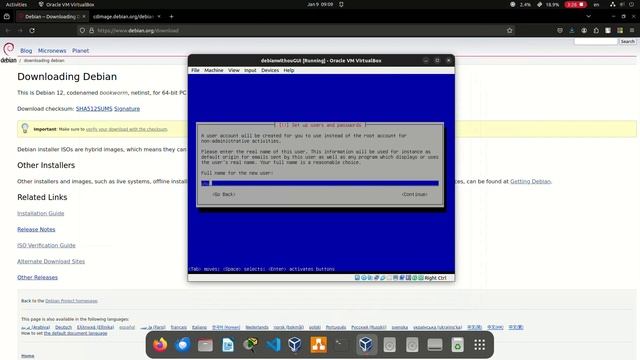Open Files manager from the dock
The image size is (640, 360).
tap(205, 345)
